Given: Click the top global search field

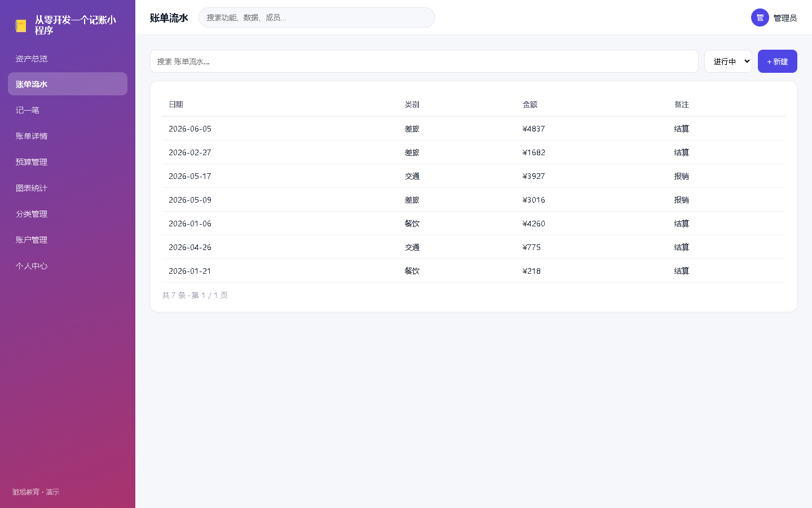Looking at the screenshot, I should (317, 17).
